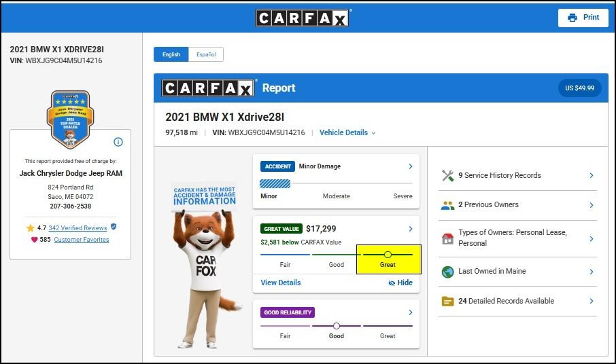The image size is (616, 364).
Task: Open the dealer info circle icon
Action: (x=118, y=142)
